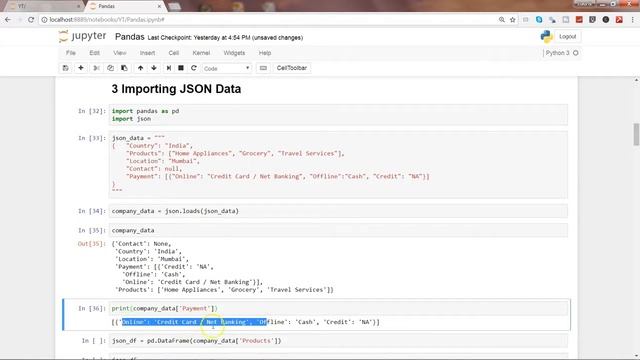Click the '3 Importing JSON Data' heading
Viewport: 640px width, 360px height.
[x=176, y=89]
